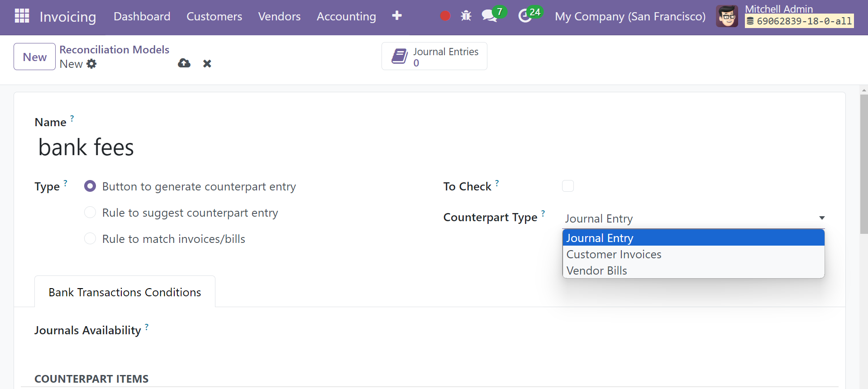Enable the To Check checkbox
The image size is (868, 389).
568,186
